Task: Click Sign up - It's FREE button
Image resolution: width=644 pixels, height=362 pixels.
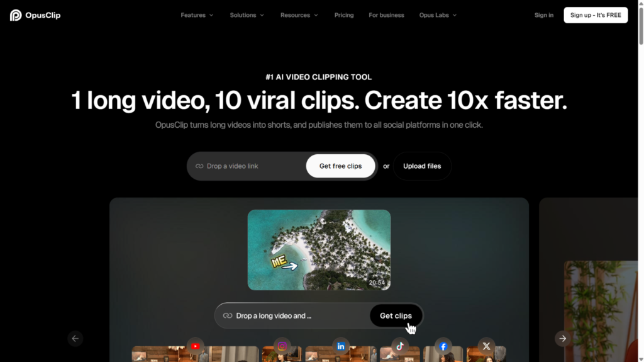Action: click(x=596, y=15)
